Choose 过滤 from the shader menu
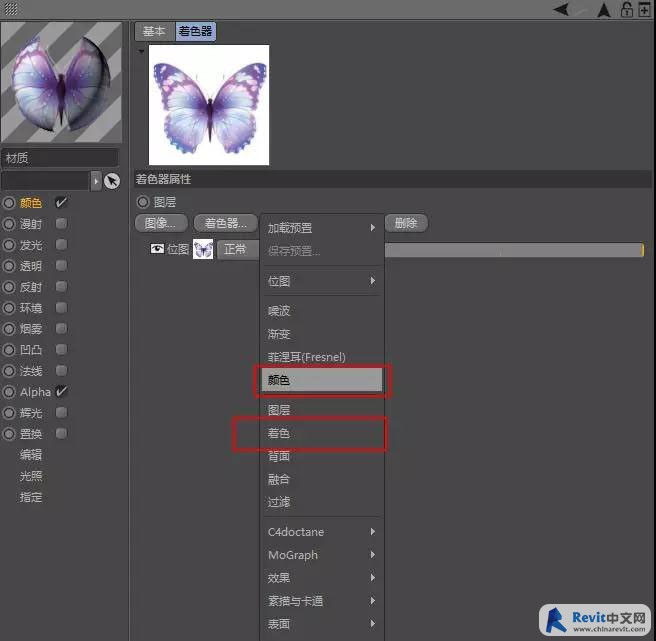 (x=321, y=502)
